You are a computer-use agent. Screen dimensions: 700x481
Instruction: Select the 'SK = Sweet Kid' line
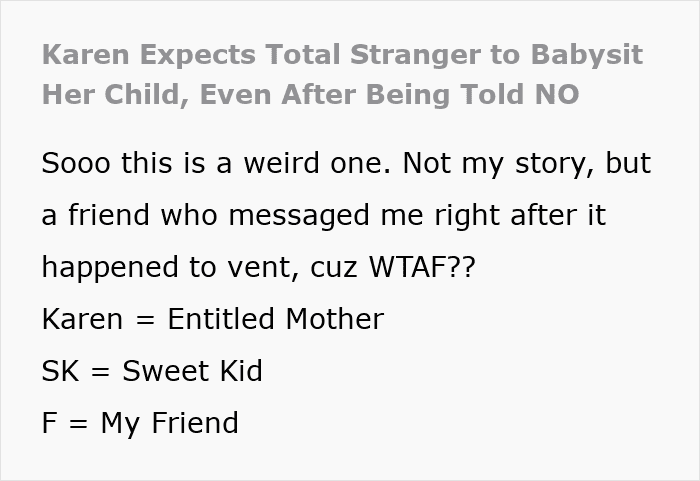coord(152,371)
